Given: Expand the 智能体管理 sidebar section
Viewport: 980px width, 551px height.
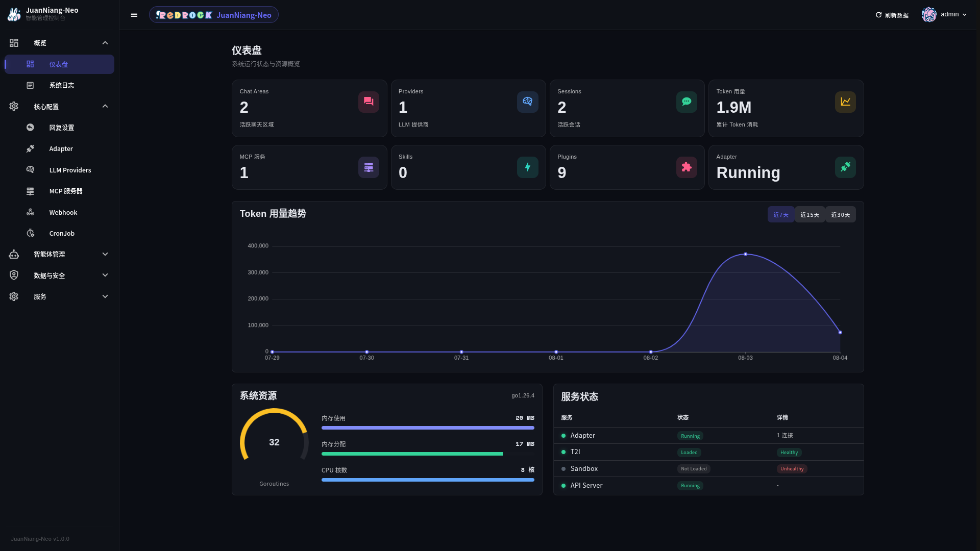Looking at the screenshot, I should click(x=59, y=254).
